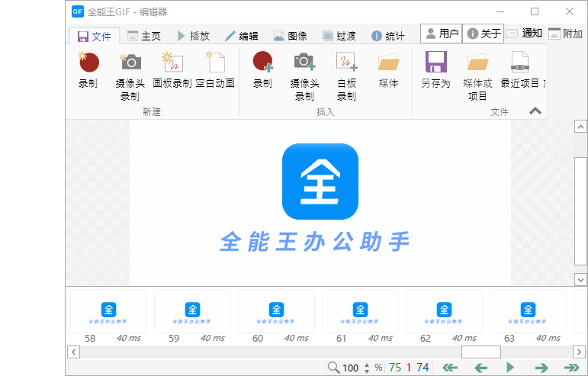
Task: Click the zoom percentage field showing 100
Action: click(x=350, y=368)
